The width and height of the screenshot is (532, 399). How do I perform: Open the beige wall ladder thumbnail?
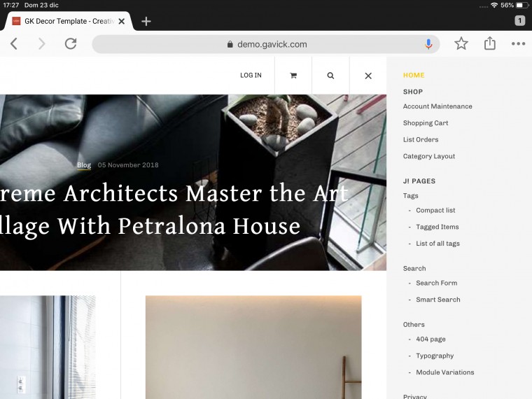coord(253,347)
